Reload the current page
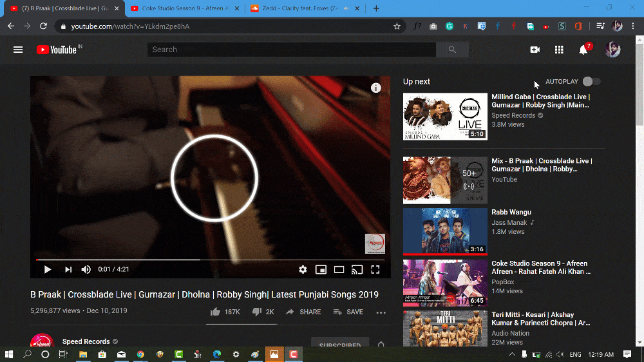The image size is (644, 362). point(43,26)
